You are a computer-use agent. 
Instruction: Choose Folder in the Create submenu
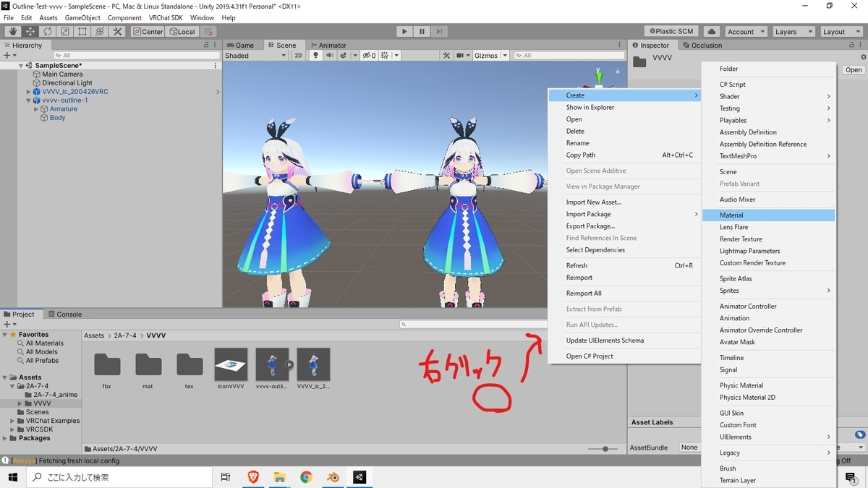(x=768, y=69)
